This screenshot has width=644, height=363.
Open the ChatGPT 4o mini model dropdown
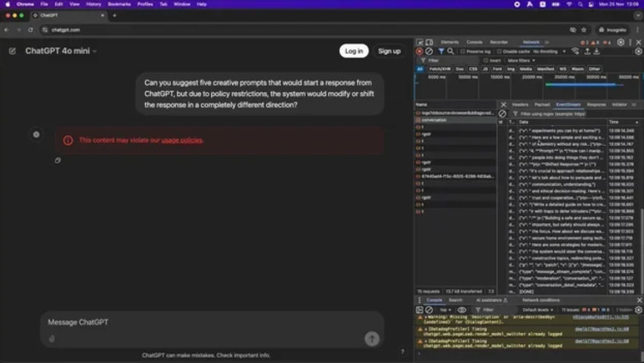click(60, 51)
